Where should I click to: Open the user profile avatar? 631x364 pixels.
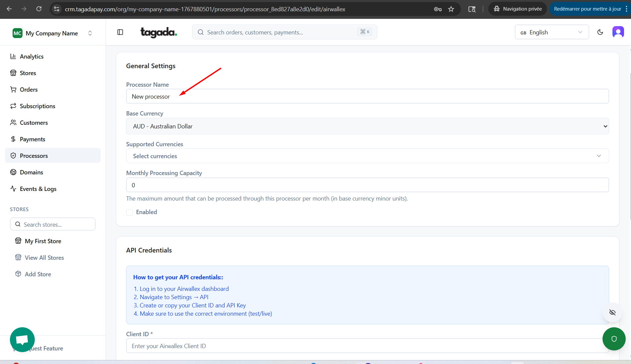pyautogui.click(x=618, y=32)
